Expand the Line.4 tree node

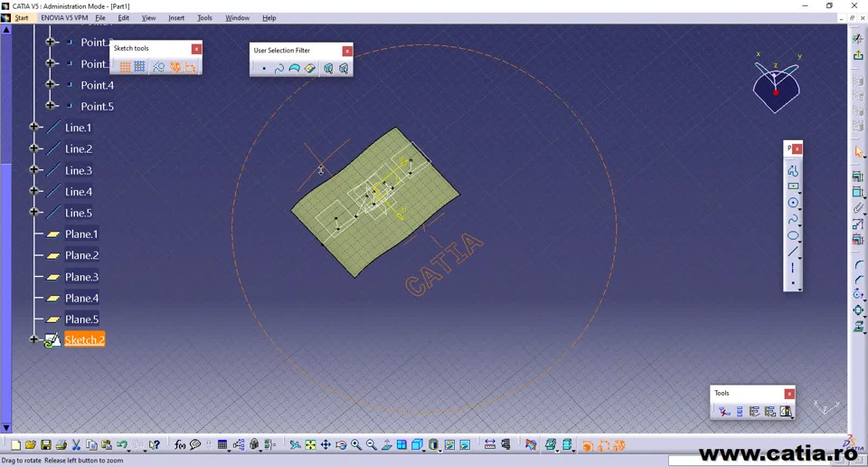coord(33,191)
